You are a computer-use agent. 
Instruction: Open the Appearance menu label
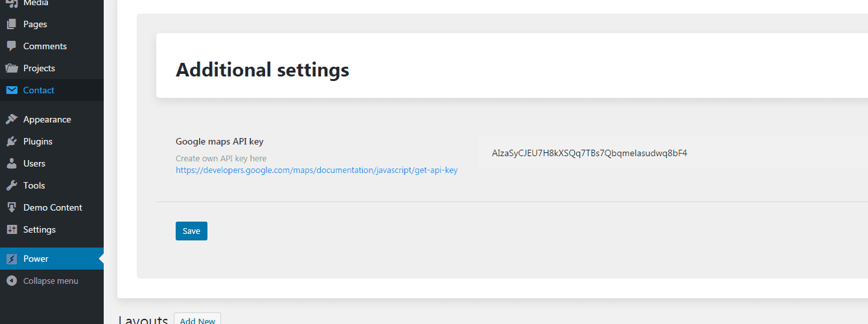47,120
